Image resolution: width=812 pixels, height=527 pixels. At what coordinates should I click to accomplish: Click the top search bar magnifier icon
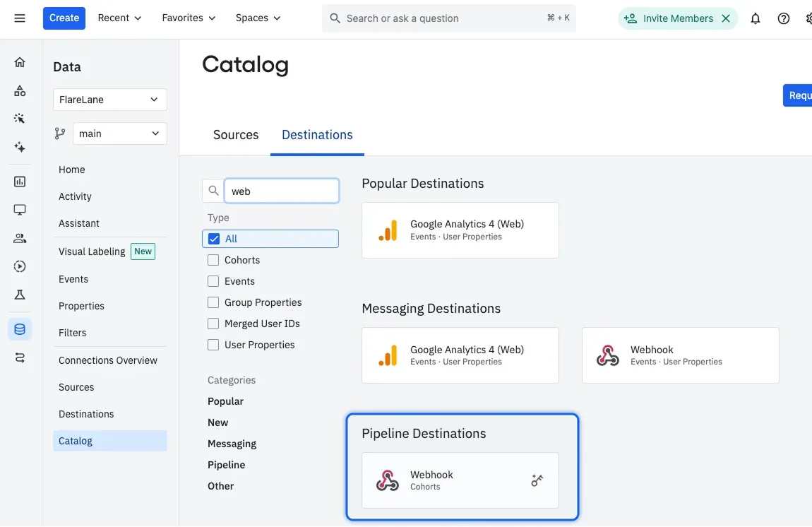coord(335,18)
